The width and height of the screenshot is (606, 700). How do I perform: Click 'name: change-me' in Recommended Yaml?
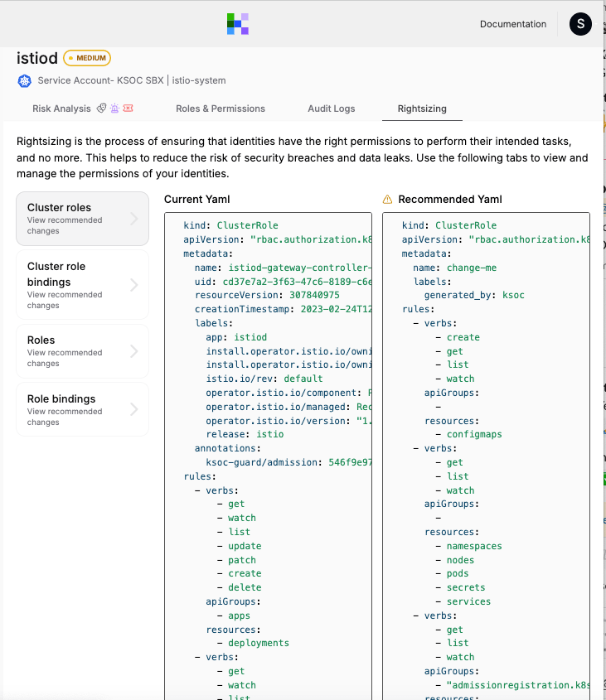[454, 268]
